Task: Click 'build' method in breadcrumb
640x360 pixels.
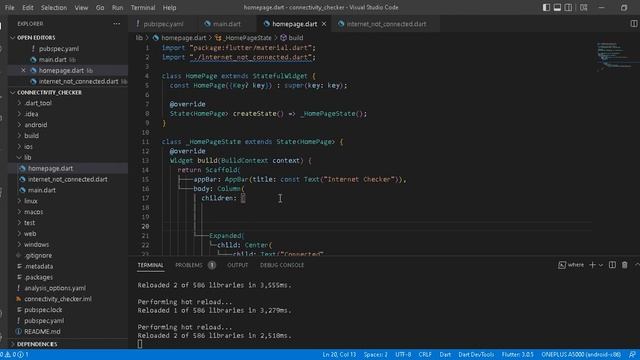Action: (292, 38)
